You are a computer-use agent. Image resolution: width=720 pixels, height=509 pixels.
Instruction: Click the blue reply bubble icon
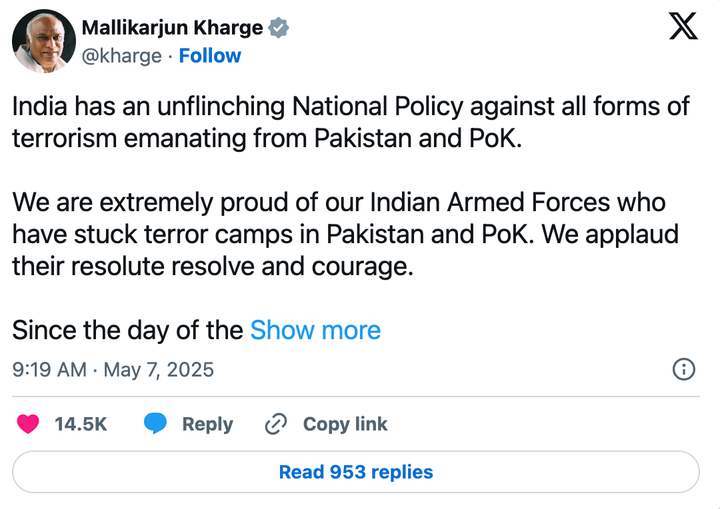coord(155,424)
